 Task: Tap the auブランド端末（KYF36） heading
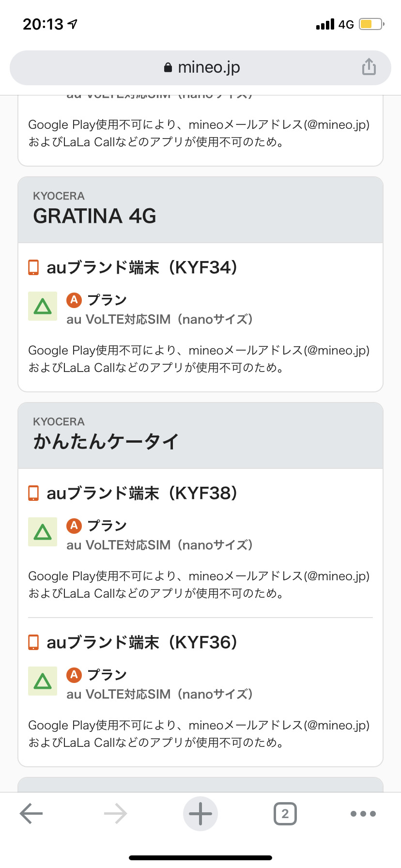[x=142, y=642]
